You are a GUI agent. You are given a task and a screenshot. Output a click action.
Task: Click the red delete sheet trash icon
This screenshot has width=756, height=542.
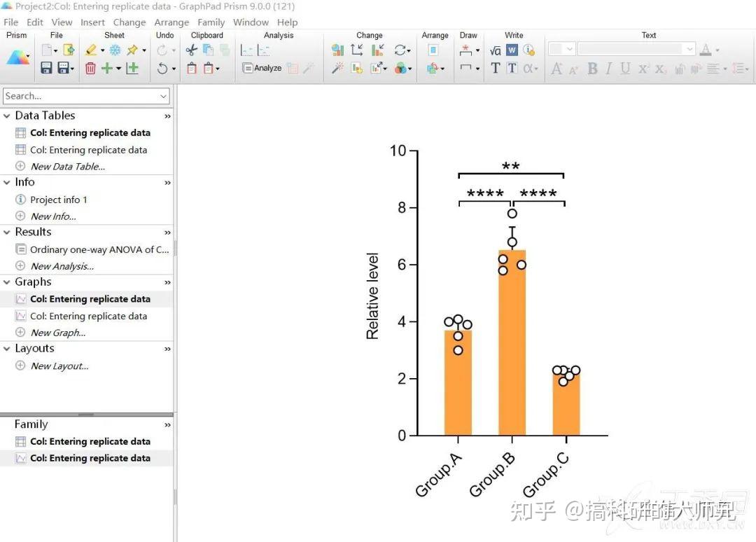point(91,68)
